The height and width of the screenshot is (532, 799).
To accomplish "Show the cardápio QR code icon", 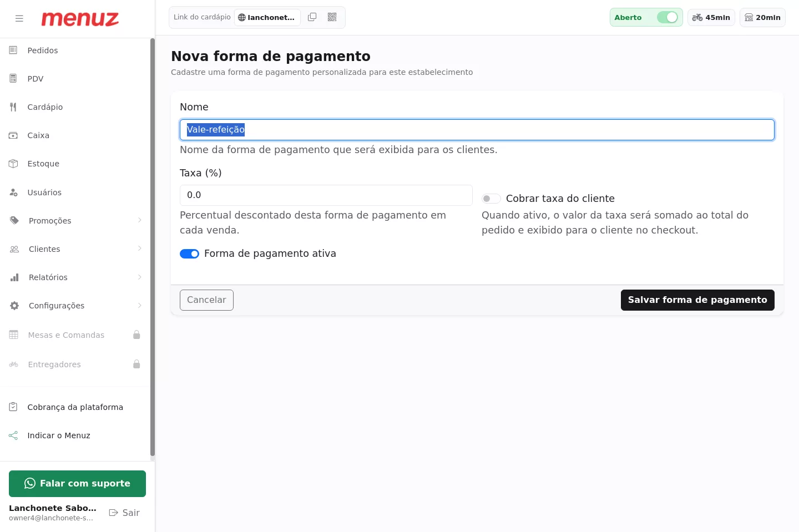I will [332, 17].
